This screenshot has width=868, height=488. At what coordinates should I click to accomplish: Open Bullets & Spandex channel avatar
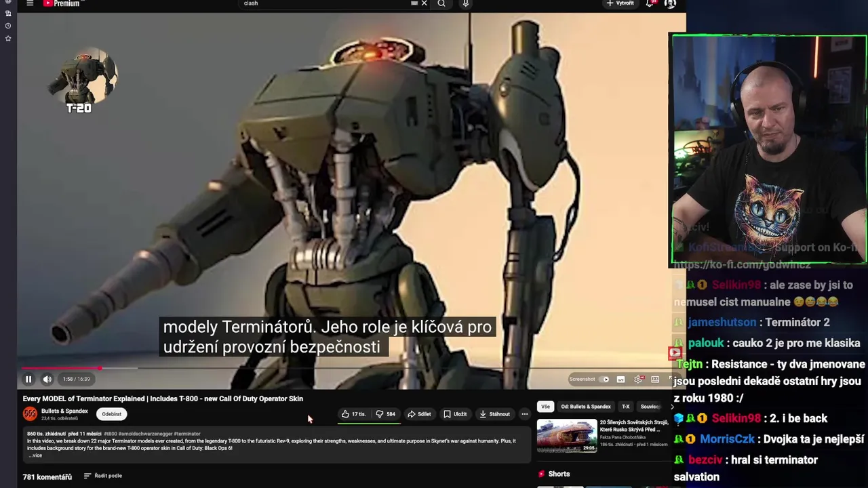click(x=30, y=414)
